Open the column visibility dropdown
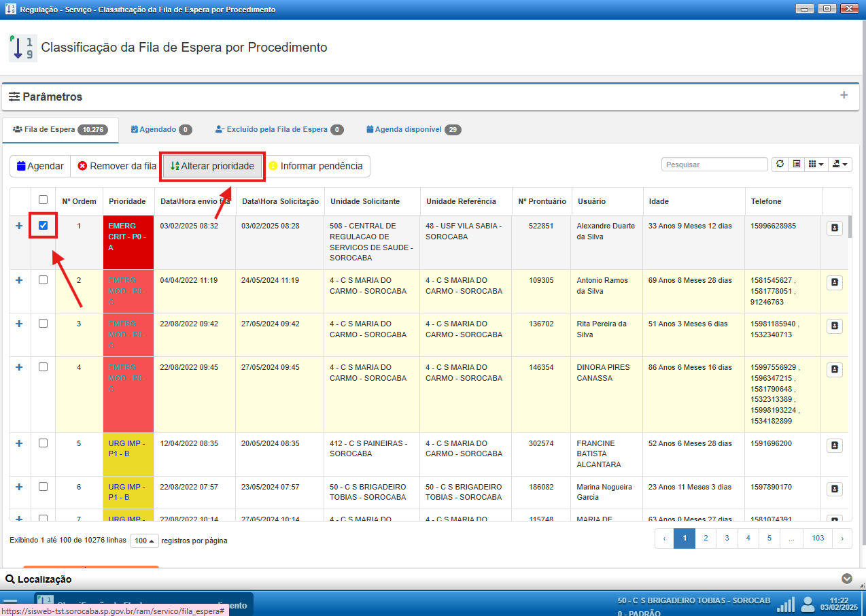Viewport: 866px width, 616px height. tap(815, 165)
